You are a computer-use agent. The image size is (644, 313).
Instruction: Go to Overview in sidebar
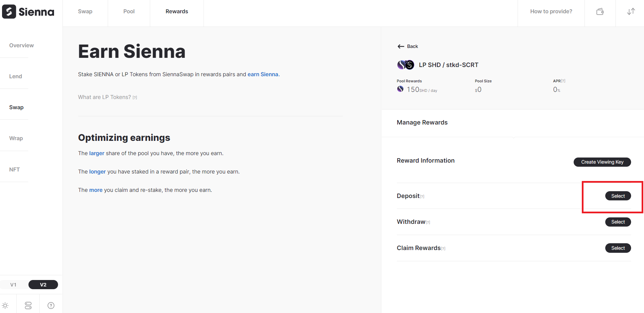[21, 46]
